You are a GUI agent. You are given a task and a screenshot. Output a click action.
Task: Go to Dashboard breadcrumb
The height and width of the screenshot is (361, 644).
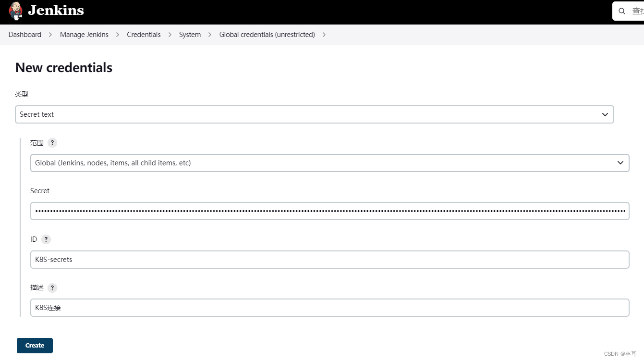pyautogui.click(x=25, y=35)
